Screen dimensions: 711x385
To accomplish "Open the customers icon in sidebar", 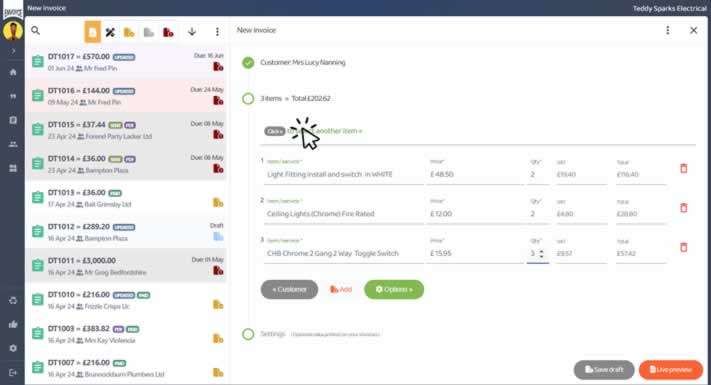I will [x=13, y=144].
